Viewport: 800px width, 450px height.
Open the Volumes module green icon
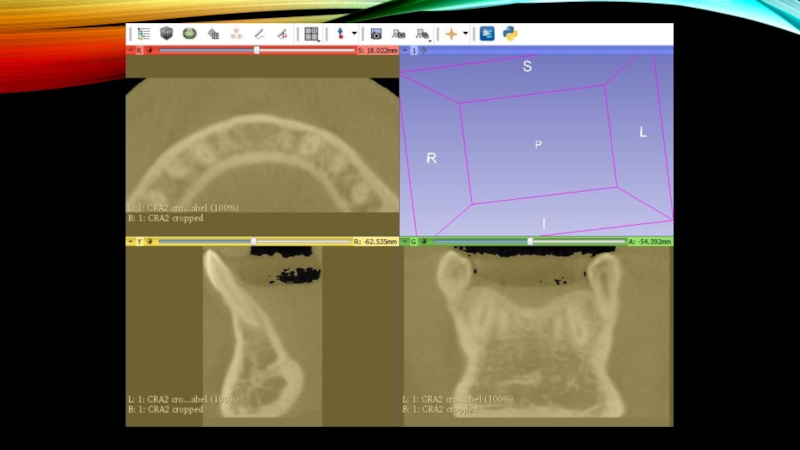(189, 34)
